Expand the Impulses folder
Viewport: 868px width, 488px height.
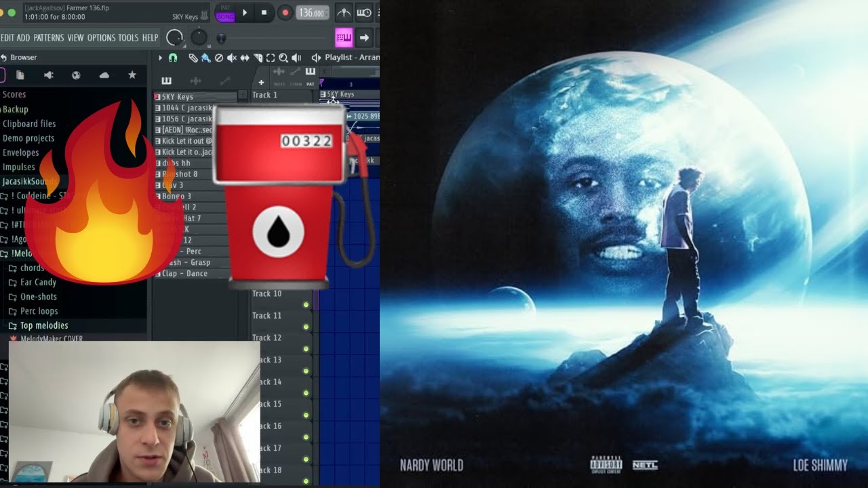pyautogui.click(x=19, y=167)
